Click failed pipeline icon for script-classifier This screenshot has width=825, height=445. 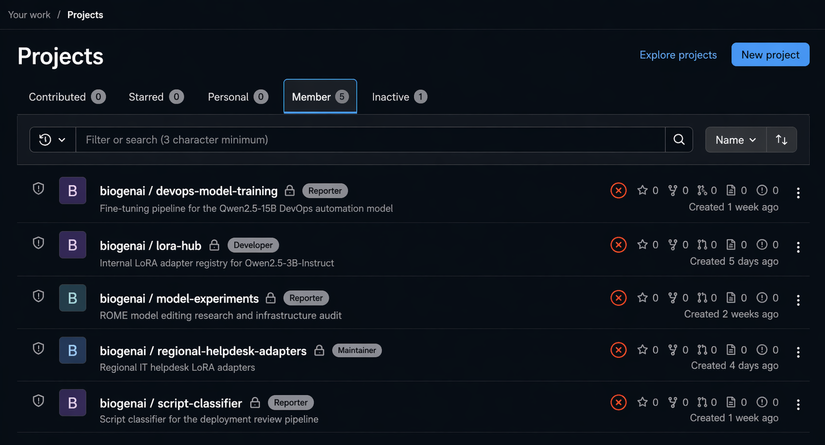(618, 402)
